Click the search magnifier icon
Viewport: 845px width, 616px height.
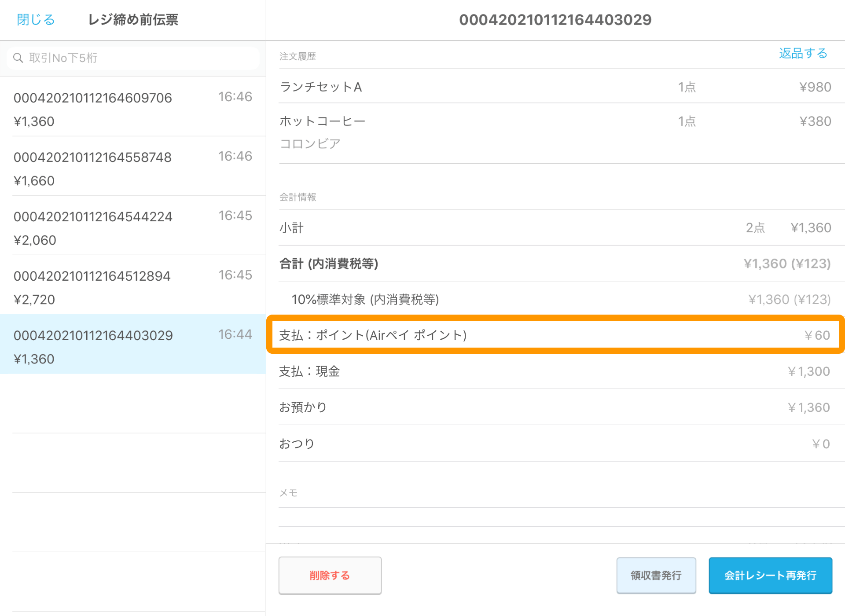[x=18, y=58]
